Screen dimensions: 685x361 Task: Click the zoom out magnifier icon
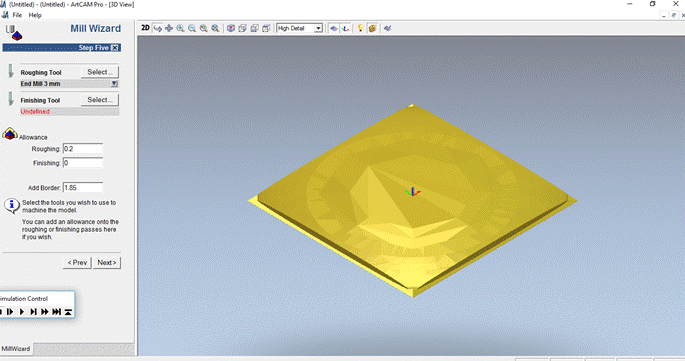point(192,28)
